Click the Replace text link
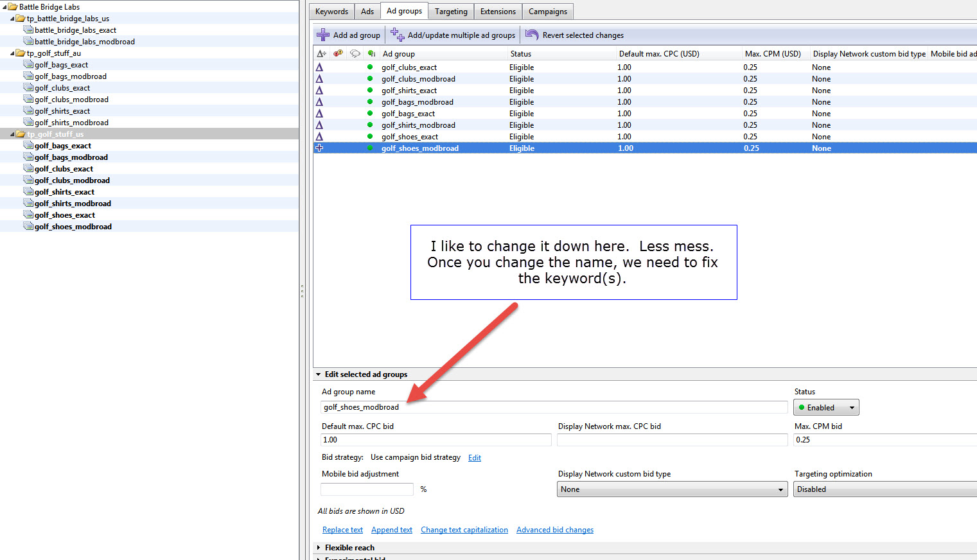Screen dimensions: 977x560 tap(342, 530)
